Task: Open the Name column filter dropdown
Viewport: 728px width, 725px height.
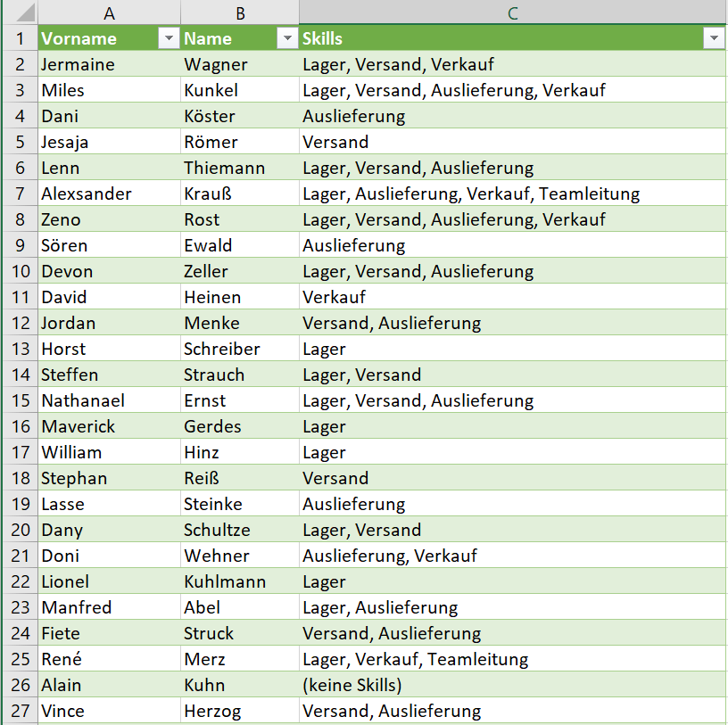Action: 287,38
